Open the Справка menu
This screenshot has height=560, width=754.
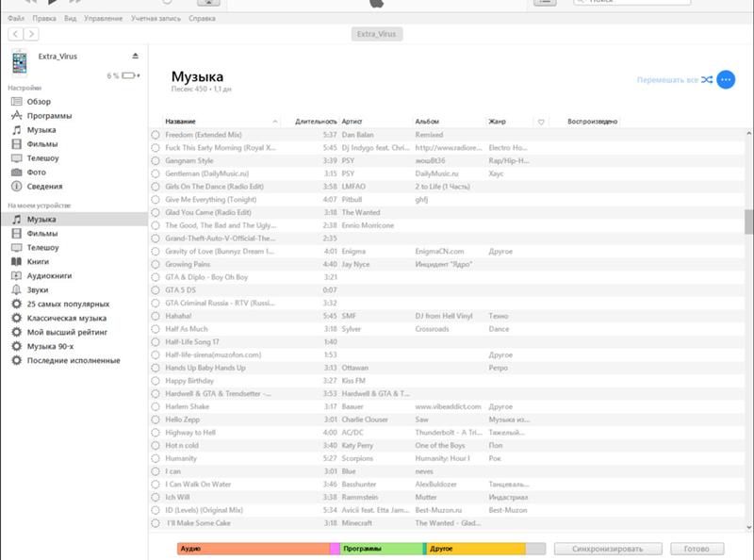point(202,18)
